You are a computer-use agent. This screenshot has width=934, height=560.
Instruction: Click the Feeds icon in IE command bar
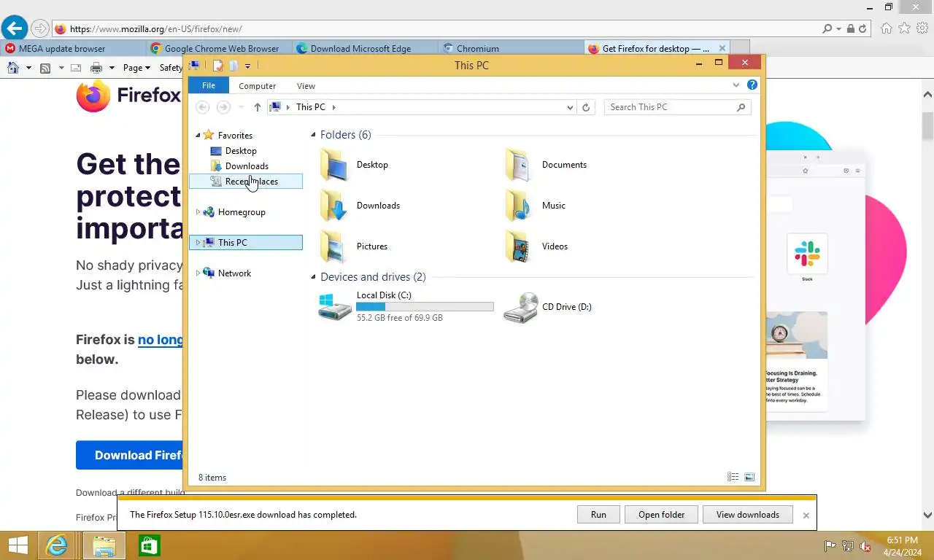coord(45,68)
